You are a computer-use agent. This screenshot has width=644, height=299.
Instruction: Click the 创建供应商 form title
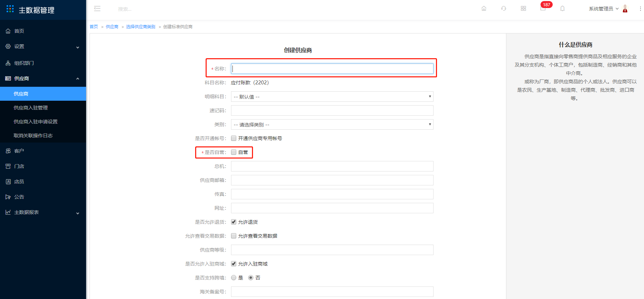coord(298,50)
